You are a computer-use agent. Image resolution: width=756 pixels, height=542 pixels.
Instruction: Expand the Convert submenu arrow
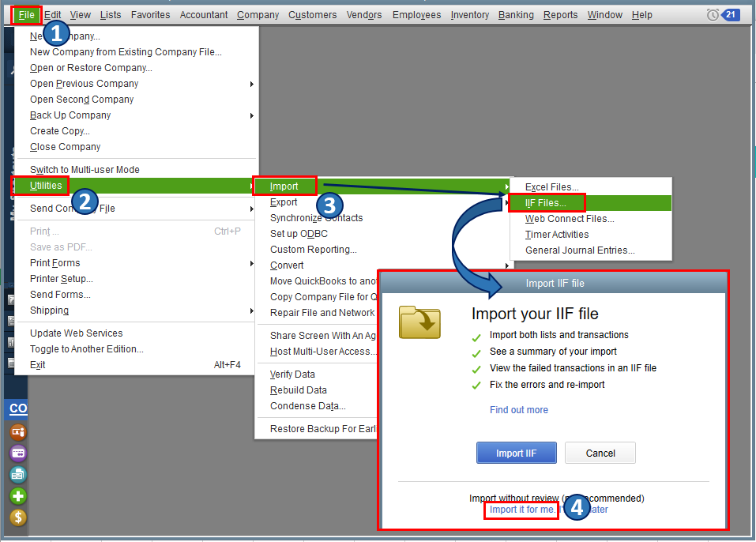[x=506, y=265]
